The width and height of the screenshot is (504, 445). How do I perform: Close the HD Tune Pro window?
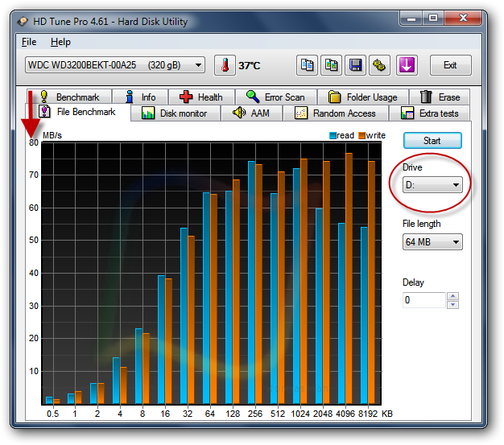pyautogui.click(x=463, y=19)
